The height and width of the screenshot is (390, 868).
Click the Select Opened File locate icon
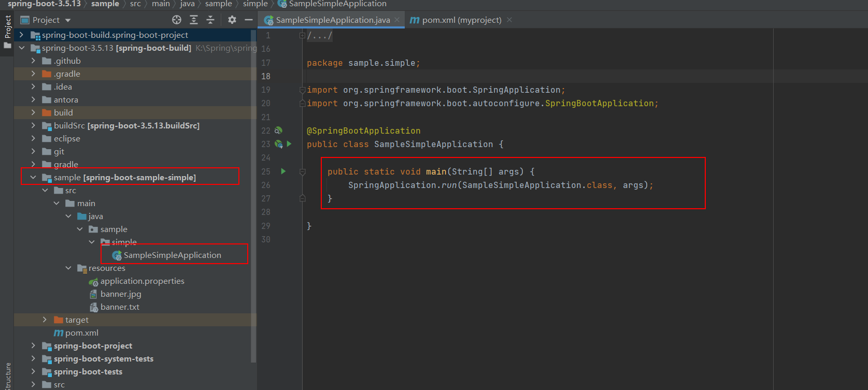point(177,20)
